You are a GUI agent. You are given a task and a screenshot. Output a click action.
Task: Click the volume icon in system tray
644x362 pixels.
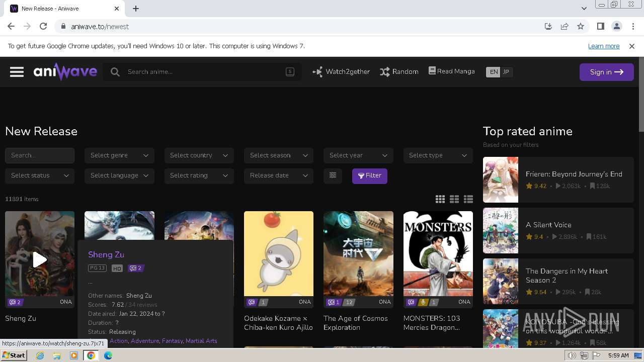[x=572, y=355]
